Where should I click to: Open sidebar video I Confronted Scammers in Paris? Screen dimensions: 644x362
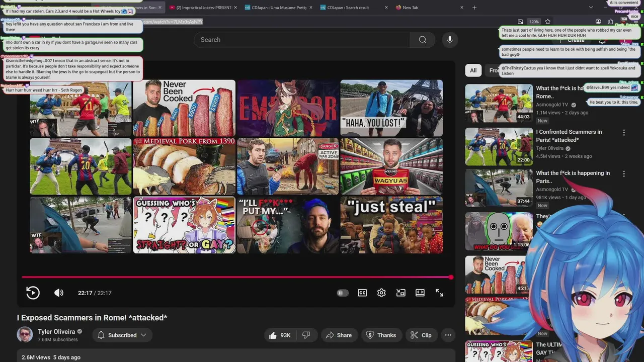[569, 136]
